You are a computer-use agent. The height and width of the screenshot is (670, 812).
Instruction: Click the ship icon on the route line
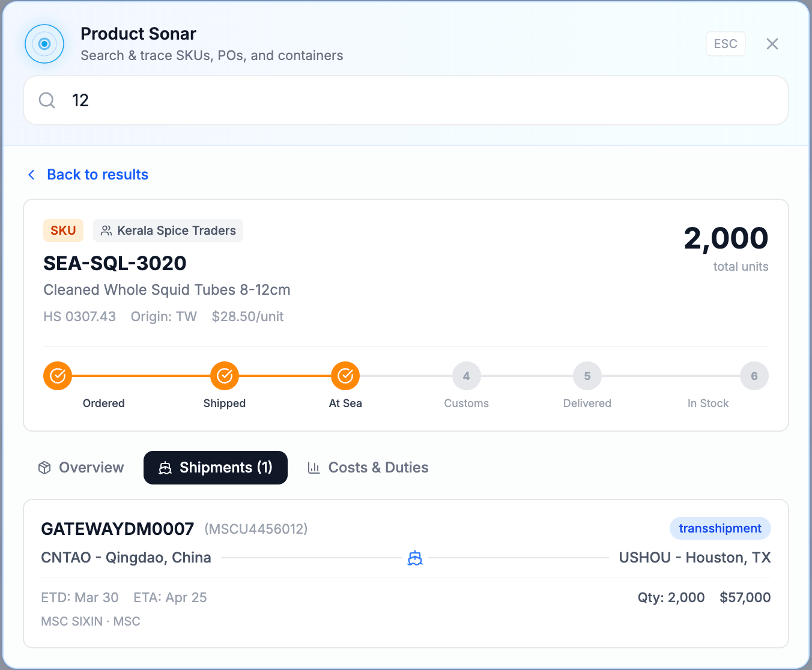pyautogui.click(x=415, y=558)
